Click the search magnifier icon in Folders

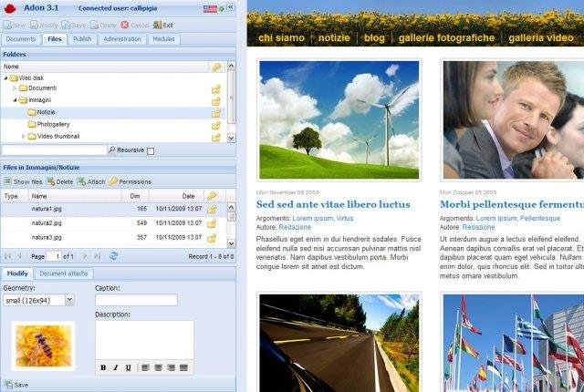111,150
